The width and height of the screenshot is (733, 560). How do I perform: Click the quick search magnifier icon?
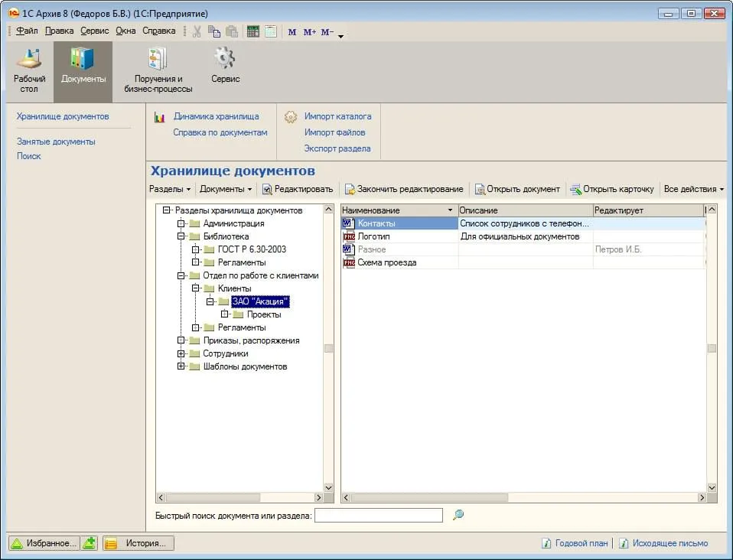pyautogui.click(x=458, y=515)
